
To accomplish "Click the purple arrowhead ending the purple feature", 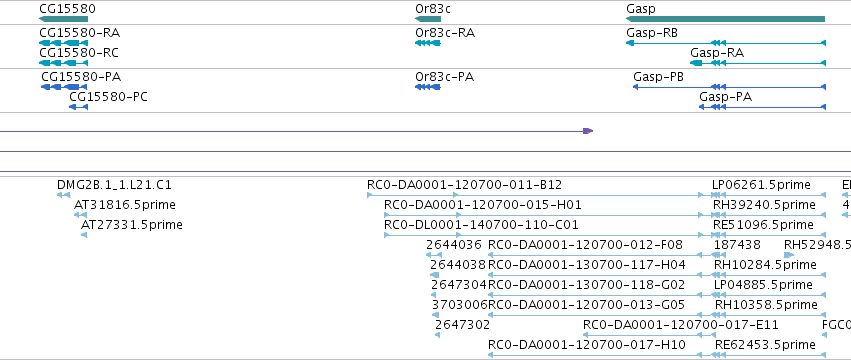I will point(588,131).
